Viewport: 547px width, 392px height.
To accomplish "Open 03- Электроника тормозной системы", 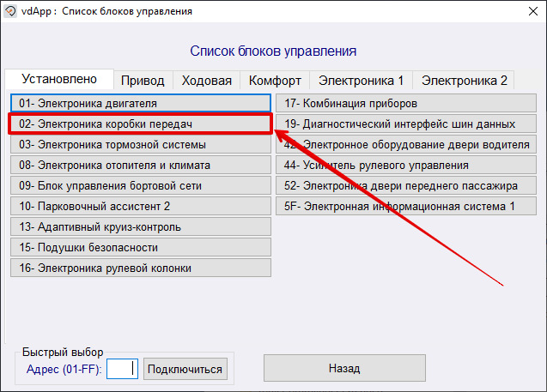I will [x=141, y=144].
